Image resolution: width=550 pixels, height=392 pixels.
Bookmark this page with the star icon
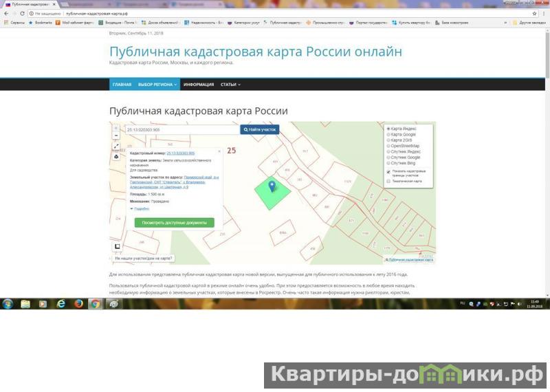pyautogui.click(x=534, y=13)
